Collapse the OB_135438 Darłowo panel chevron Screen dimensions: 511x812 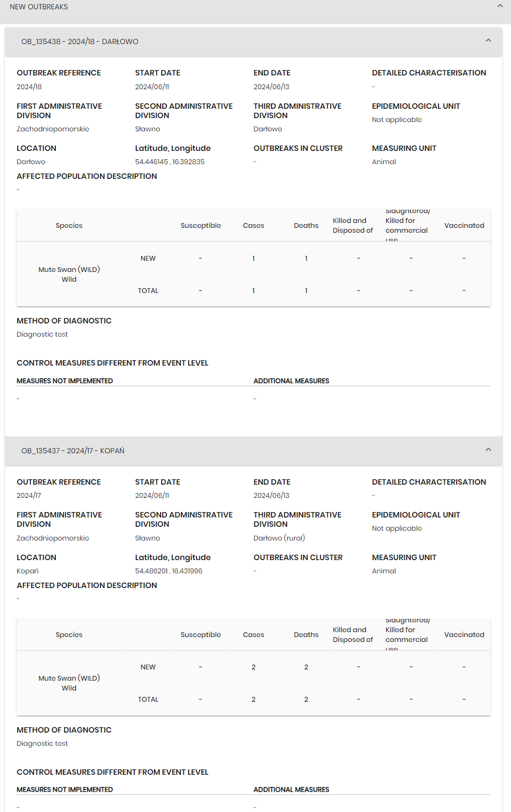click(488, 41)
